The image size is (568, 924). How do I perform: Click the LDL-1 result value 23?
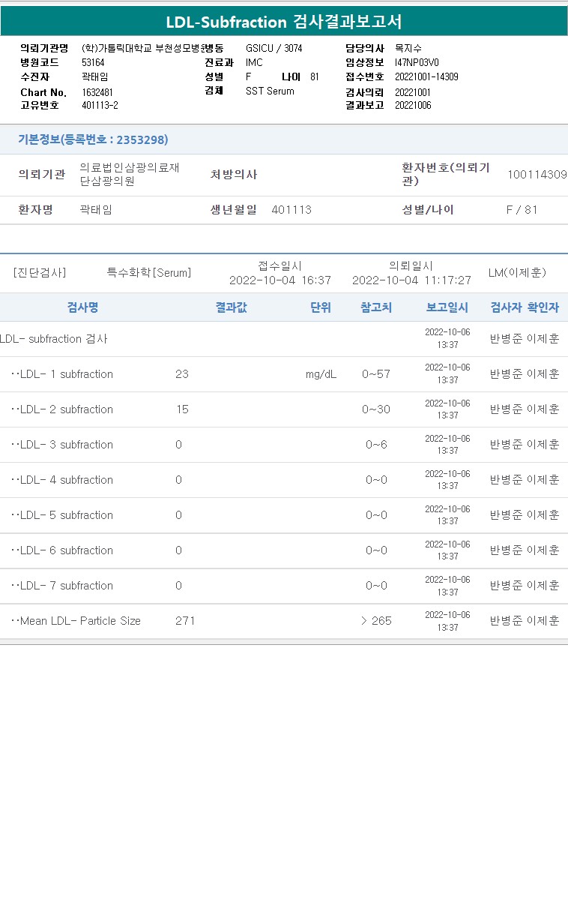tap(182, 374)
